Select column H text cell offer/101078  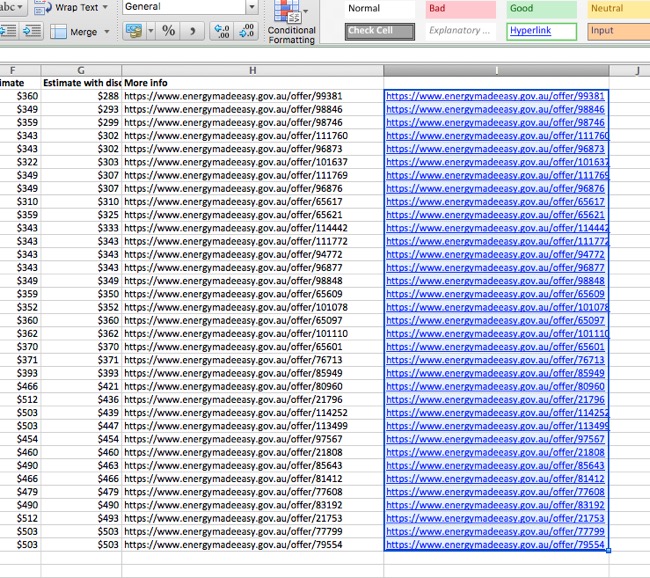252,307
